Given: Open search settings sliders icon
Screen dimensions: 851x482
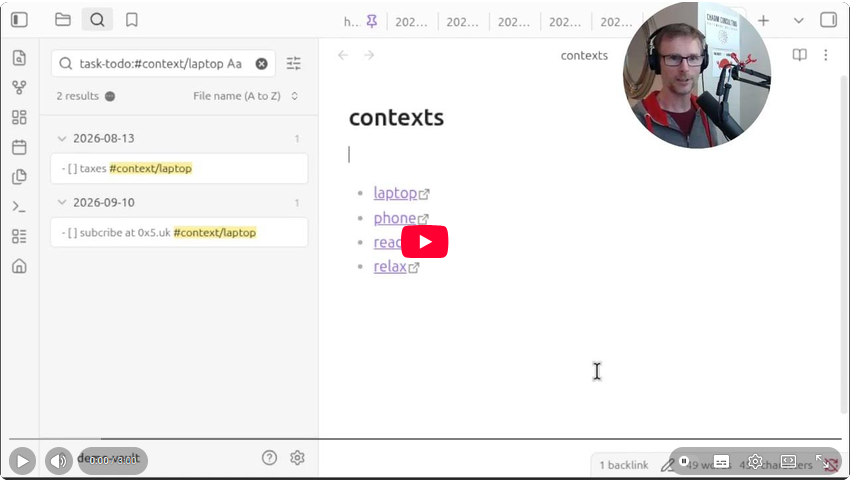Looking at the screenshot, I should click(x=294, y=64).
